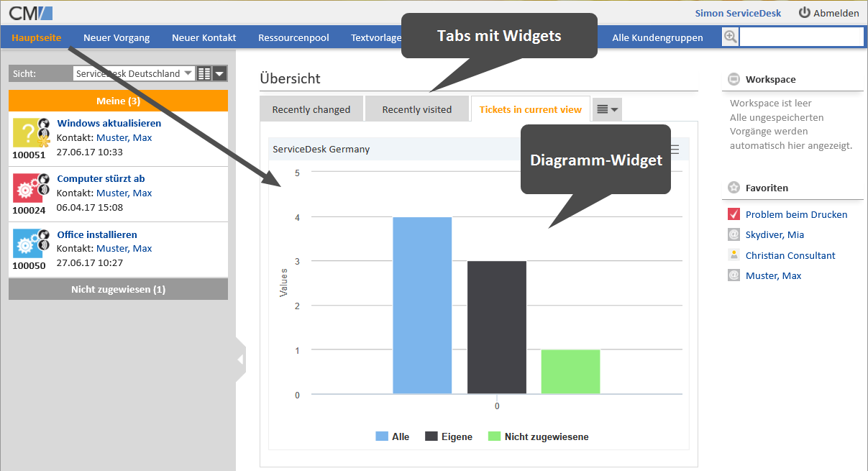Expand the Nicht zugewiesen (1) group
The width and height of the screenshot is (868, 471).
click(118, 289)
